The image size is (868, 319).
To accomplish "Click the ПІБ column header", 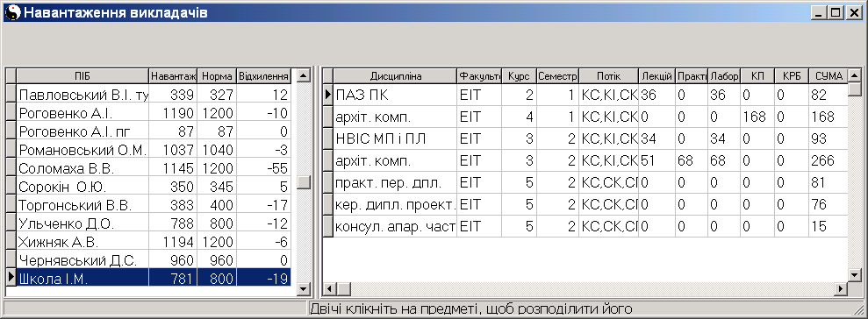I will pos(83,75).
